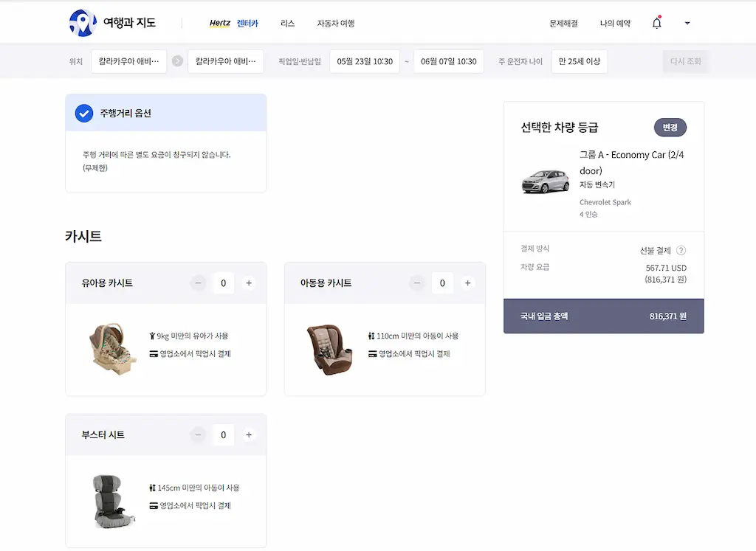Open the 나의 예약 page

(x=615, y=23)
